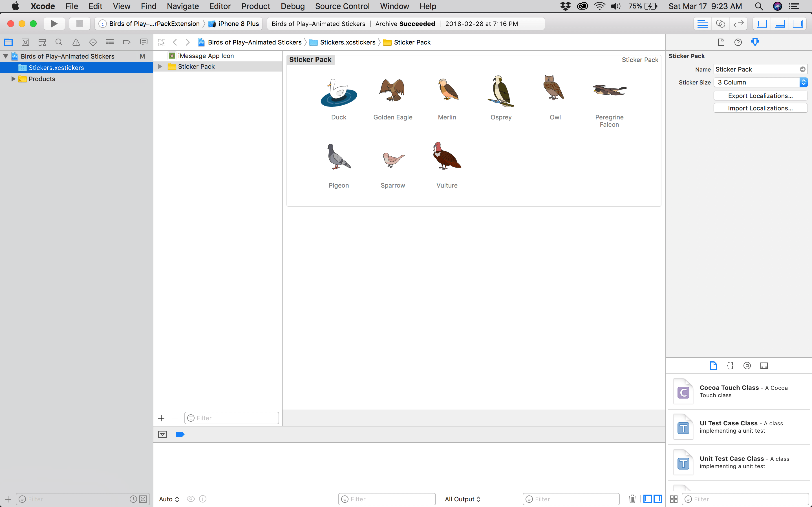The height and width of the screenshot is (507, 812).
Task: Open the Find navigator
Action: click(59, 42)
